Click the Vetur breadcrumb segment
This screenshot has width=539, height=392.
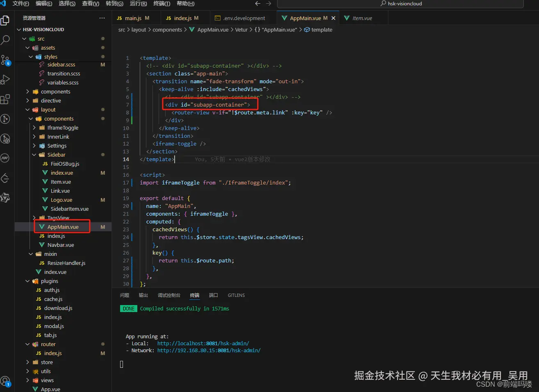click(x=241, y=30)
